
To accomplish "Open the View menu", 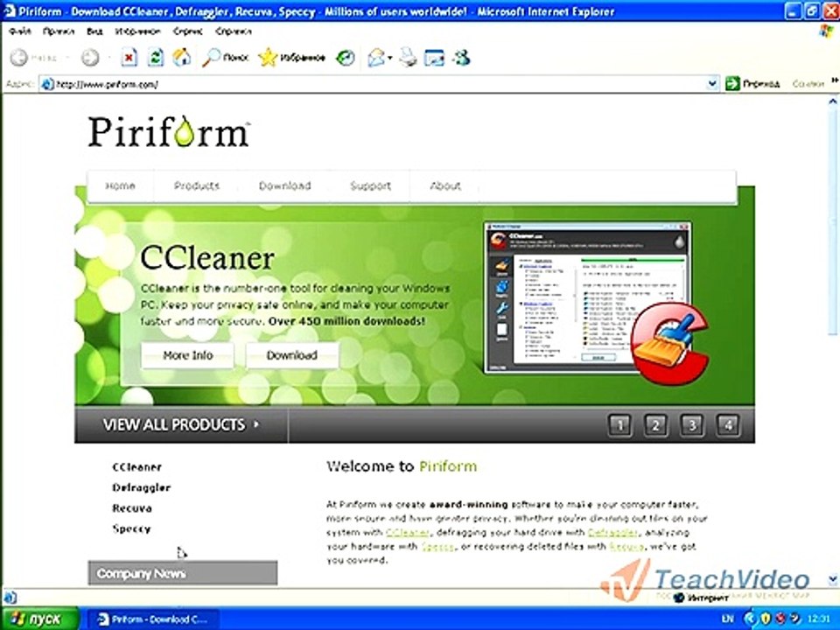I will (94, 31).
